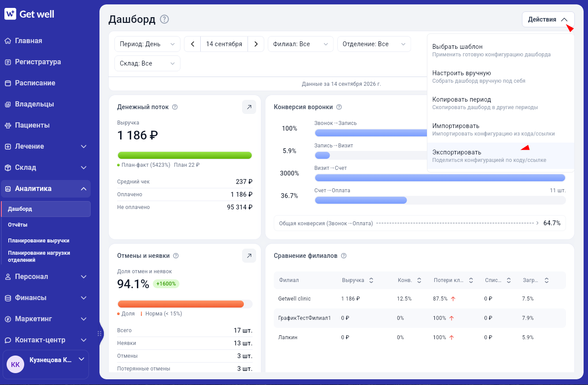Open the Отделение: Все dropdown

374,44
